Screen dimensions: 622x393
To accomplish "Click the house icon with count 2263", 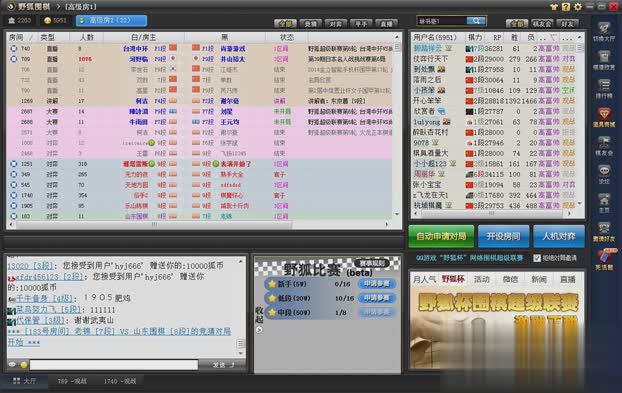I will (12, 20).
